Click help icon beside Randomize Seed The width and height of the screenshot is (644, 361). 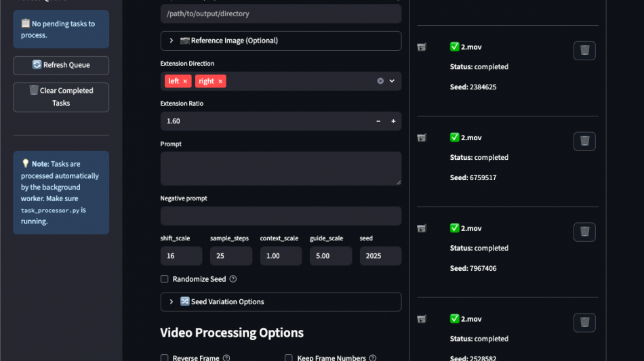[x=233, y=279]
